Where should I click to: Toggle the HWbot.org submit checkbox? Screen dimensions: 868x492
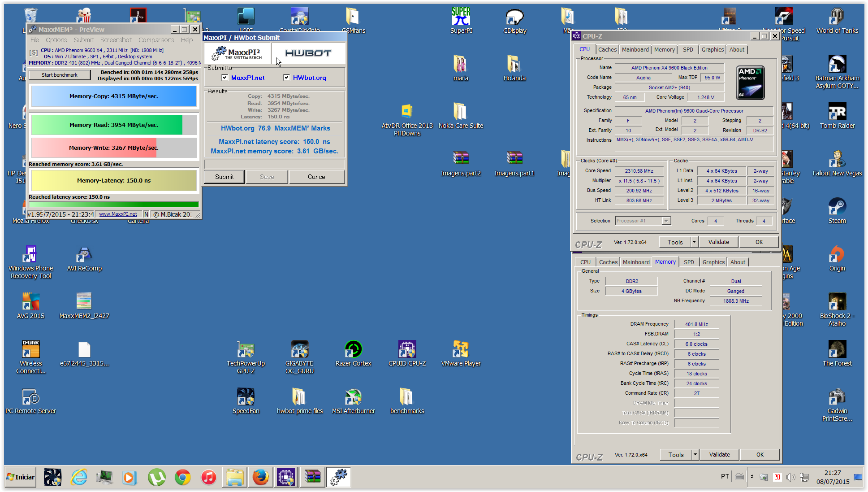click(x=286, y=78)
